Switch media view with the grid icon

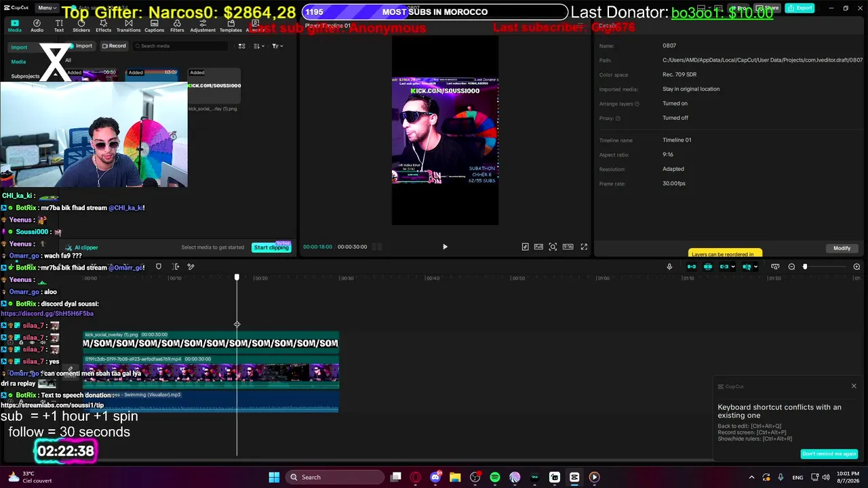point(241,46)
